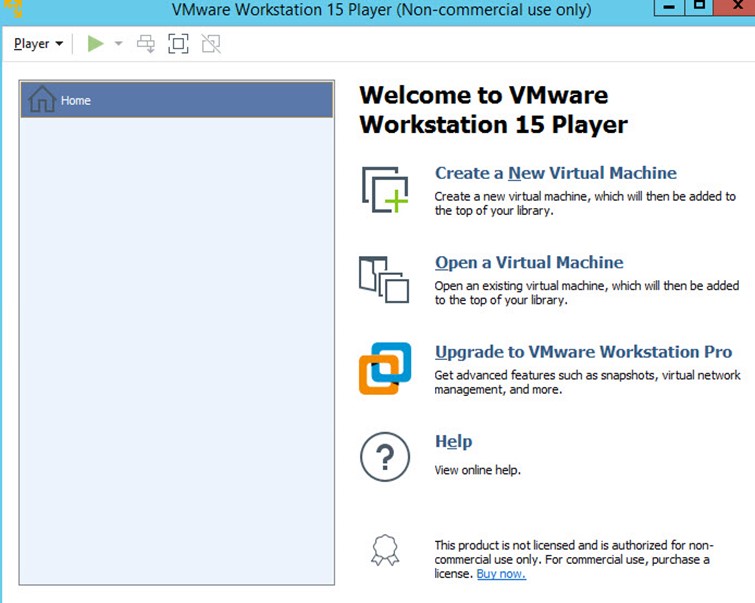Open the Player menu
This screenshot has height=603, width=755.
click(38, 44)
